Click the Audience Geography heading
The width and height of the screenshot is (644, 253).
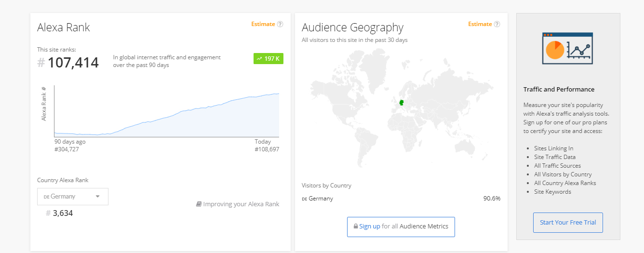pos(353,27)
